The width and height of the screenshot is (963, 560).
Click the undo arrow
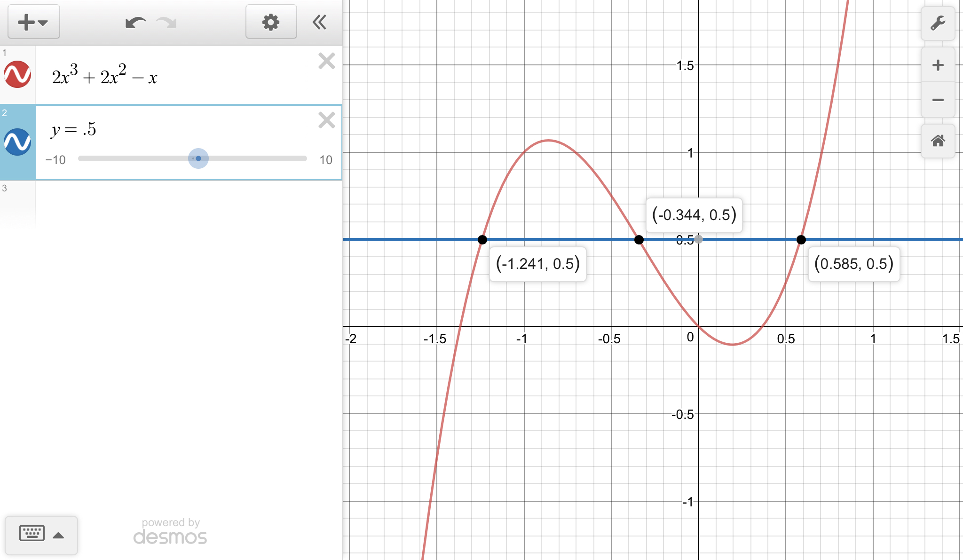point(135,22)
